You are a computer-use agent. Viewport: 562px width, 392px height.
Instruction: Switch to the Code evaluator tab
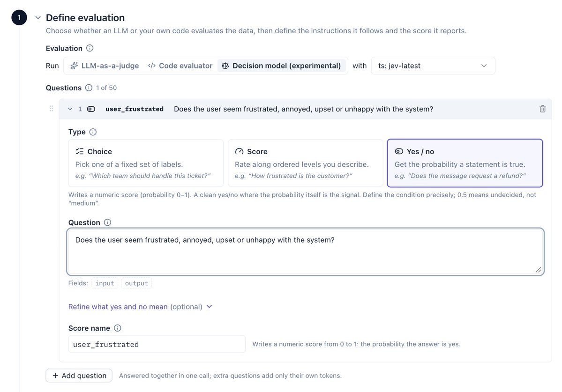pyautogui.click(x=180, y=66)
